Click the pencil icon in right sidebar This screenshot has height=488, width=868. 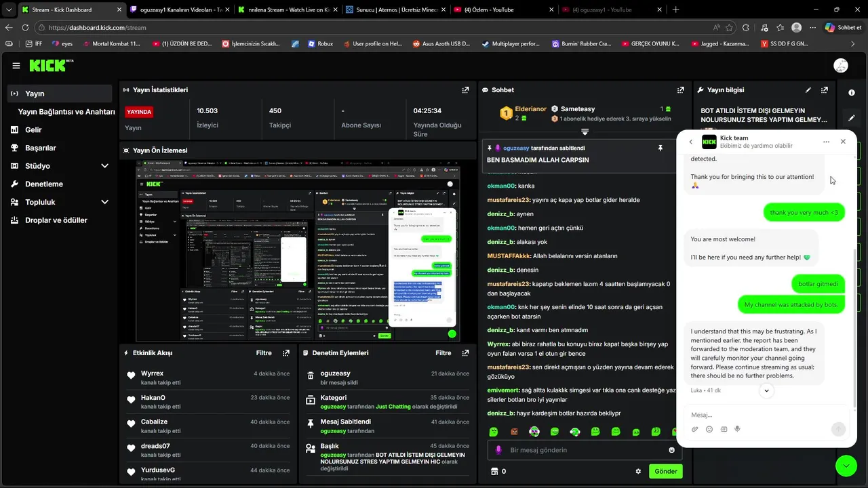click(x=852, y=117)
